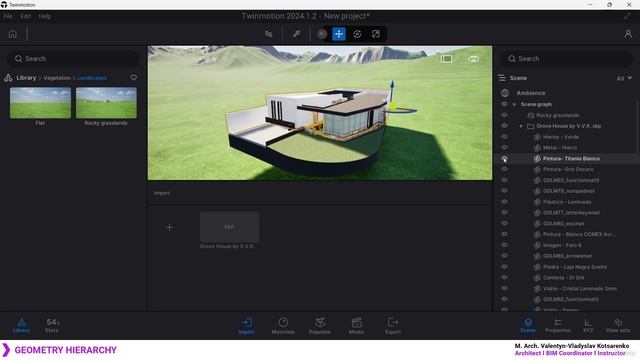Open the user account icon
The height and width of the screenshot is (360, 640).
pyautogui.click(x=628, y=34)
